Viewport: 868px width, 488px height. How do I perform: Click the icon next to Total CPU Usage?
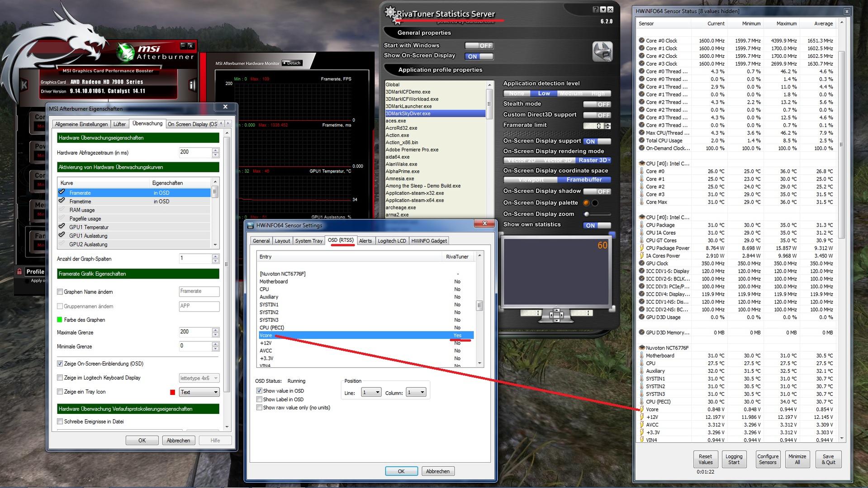click(x=641, y=140)
